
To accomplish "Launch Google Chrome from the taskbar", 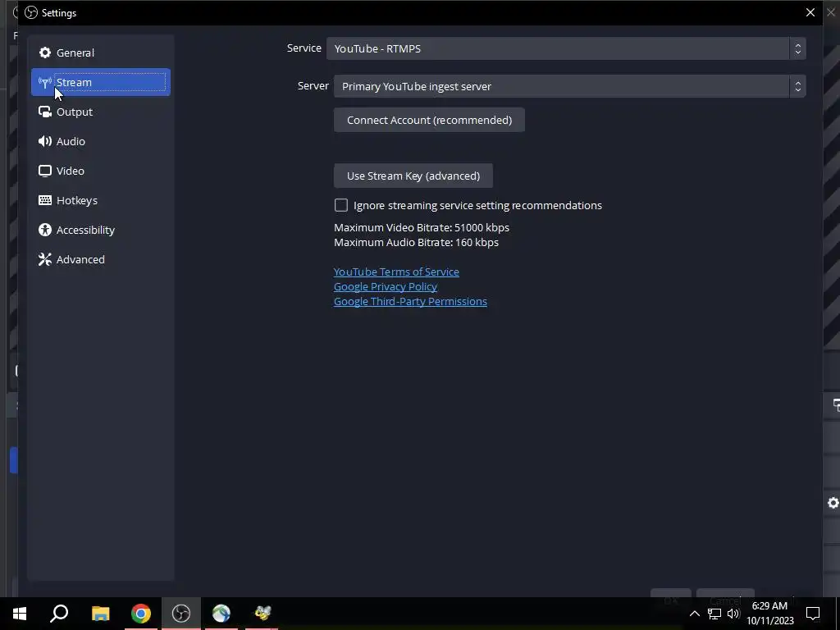I will [x=141, y=613].
